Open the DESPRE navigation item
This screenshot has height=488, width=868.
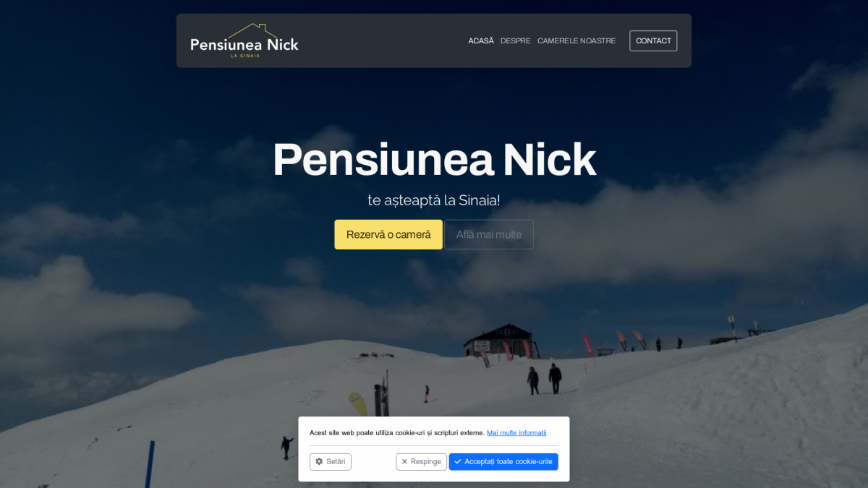tap(516, 40)
